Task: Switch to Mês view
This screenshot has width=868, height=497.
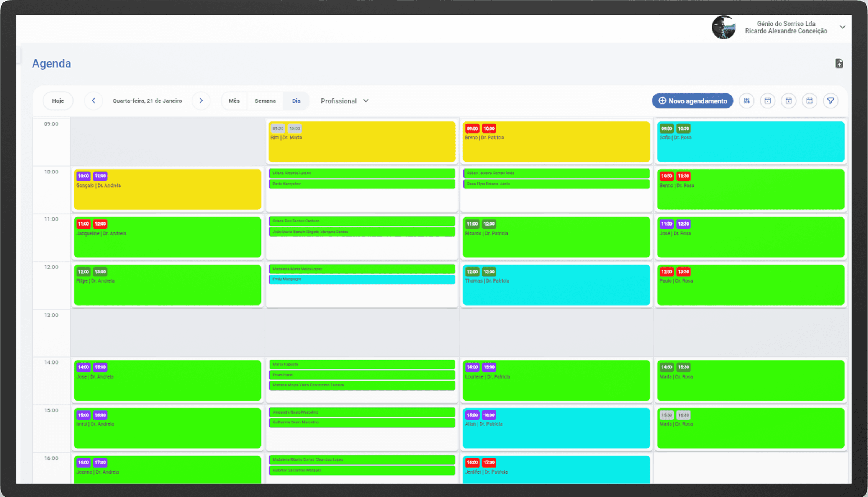Action: [234, 101]
